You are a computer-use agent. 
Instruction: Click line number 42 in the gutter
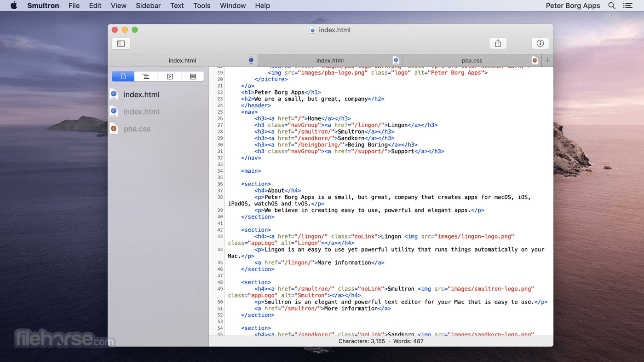[x=219, y=230]
